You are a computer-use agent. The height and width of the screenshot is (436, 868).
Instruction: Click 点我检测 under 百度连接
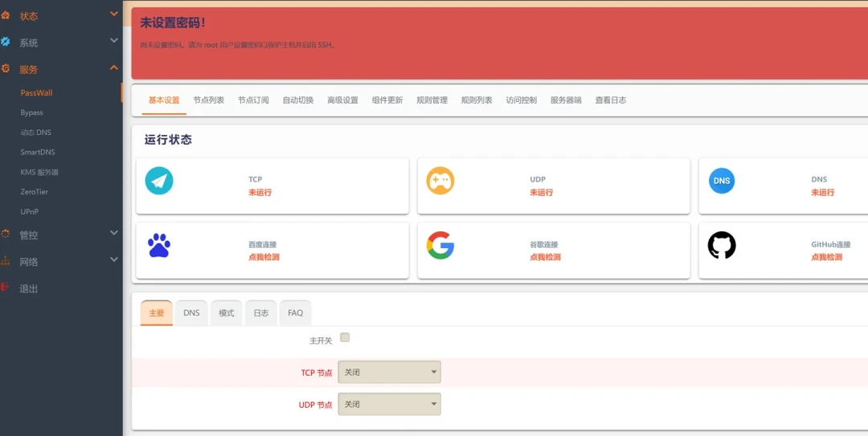(264, 257)
